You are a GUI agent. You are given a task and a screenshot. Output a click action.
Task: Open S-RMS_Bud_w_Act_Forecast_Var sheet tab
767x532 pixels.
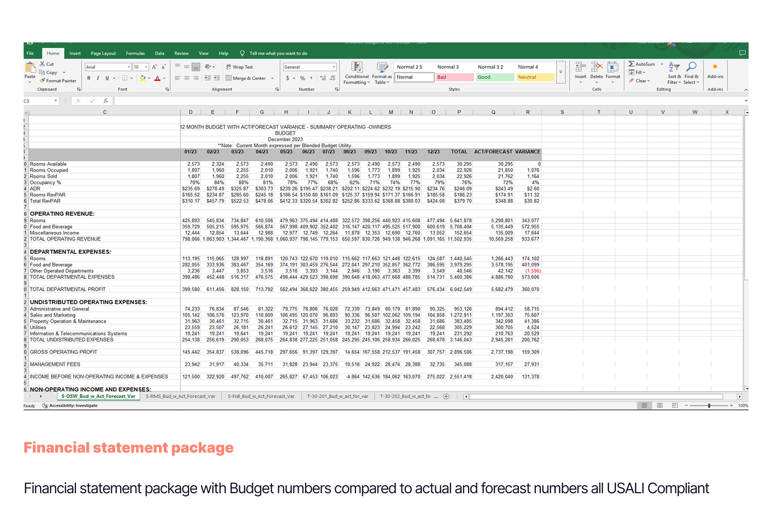coord(180,396)
